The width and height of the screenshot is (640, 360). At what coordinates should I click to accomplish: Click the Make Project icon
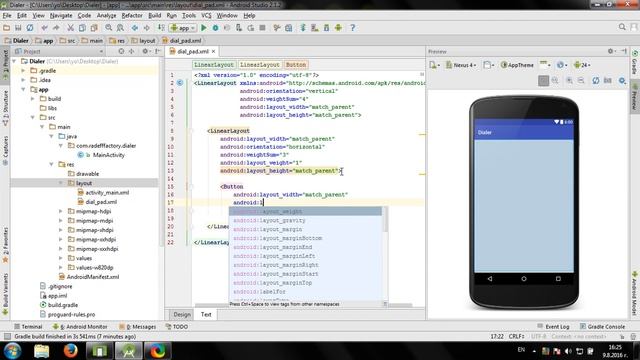pyautogui.click(x=162, y=28)
